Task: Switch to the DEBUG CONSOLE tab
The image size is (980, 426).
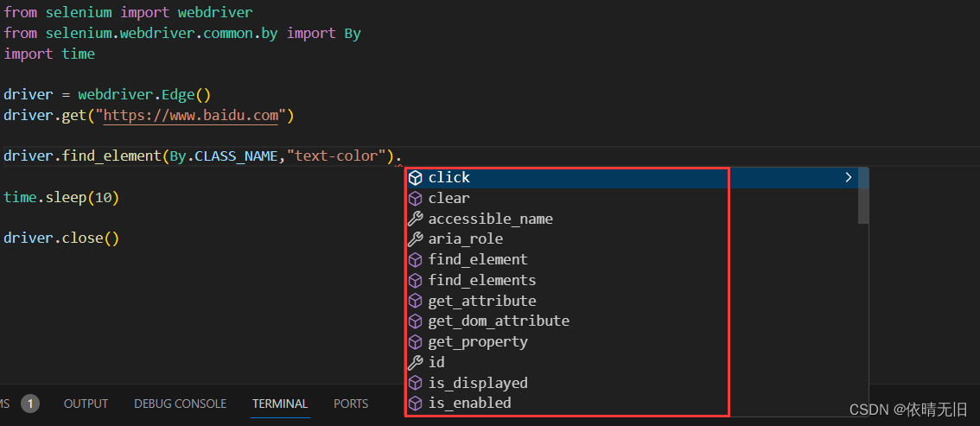Action: 180,404
